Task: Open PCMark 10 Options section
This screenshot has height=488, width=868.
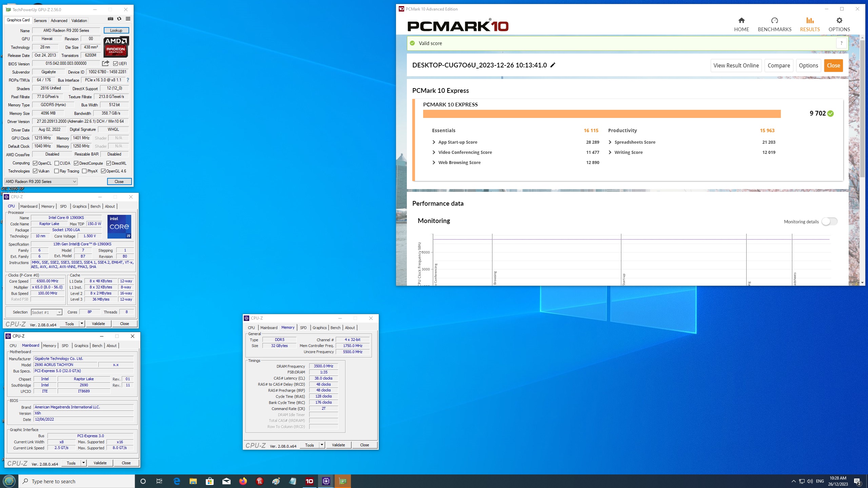Action: [x=839, y=25]
